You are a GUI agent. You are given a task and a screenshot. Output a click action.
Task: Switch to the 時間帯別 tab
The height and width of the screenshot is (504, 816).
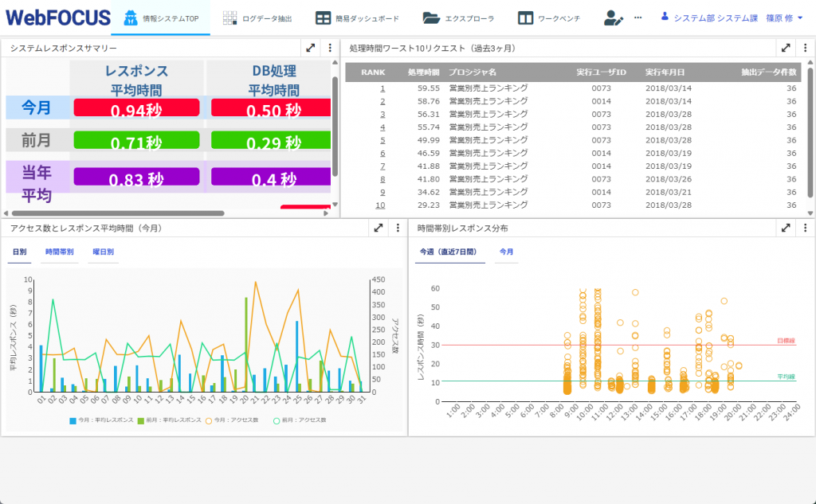point(60,252)
